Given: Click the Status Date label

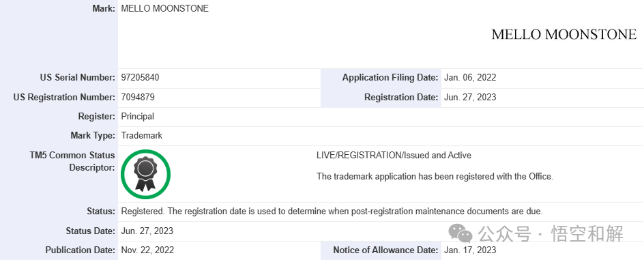Looking at the screenshot, I should (90, 231).
